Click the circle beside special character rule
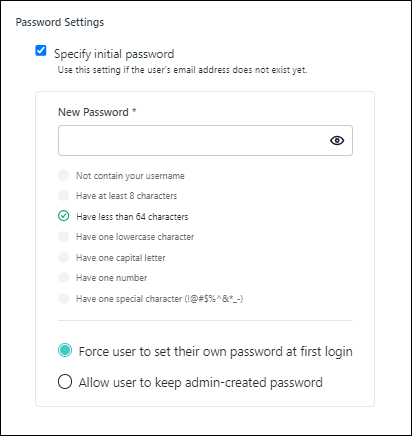 click(63, 298)
